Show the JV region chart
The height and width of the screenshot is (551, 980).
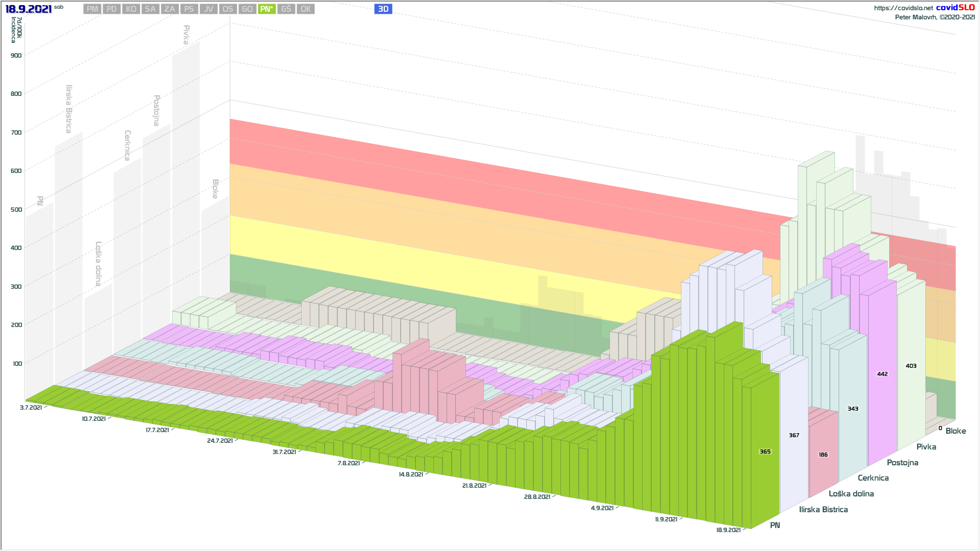click(x=208, y=9)
